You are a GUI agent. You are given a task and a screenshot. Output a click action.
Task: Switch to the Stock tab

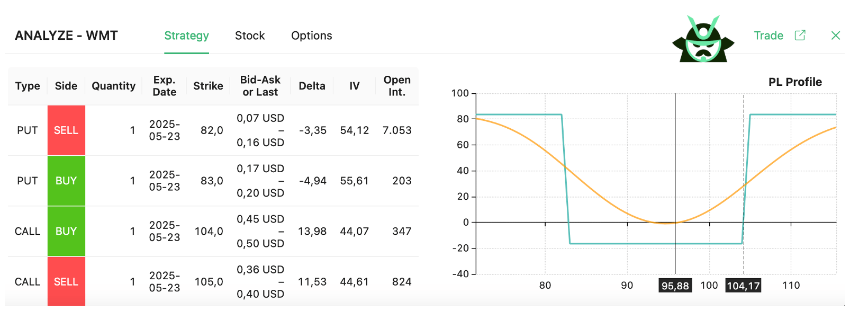click(250, 36)
